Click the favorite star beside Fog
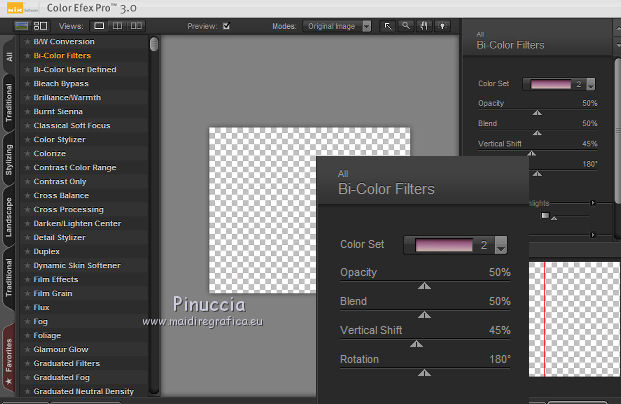Viewport: 621px width, 404px height. click(27, 321)
